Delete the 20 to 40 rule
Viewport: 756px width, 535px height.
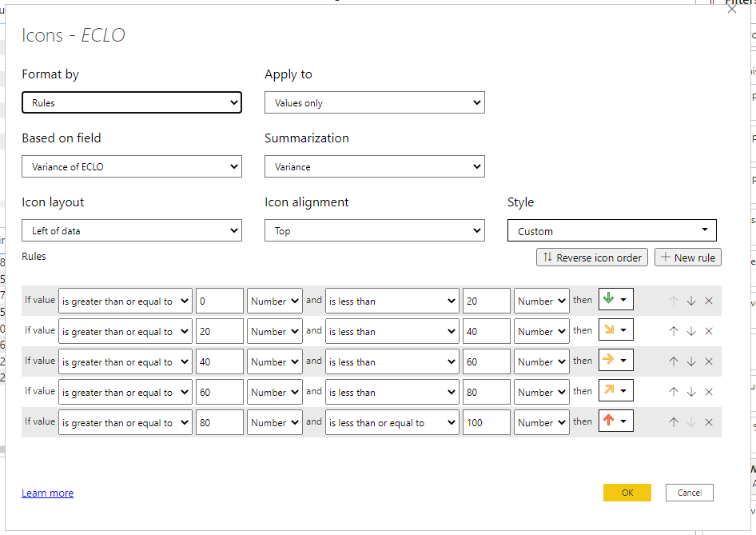(709, 331)
